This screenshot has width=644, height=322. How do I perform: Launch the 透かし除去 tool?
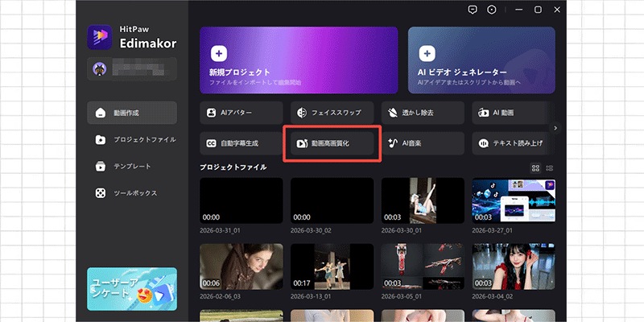pos(423,113)
